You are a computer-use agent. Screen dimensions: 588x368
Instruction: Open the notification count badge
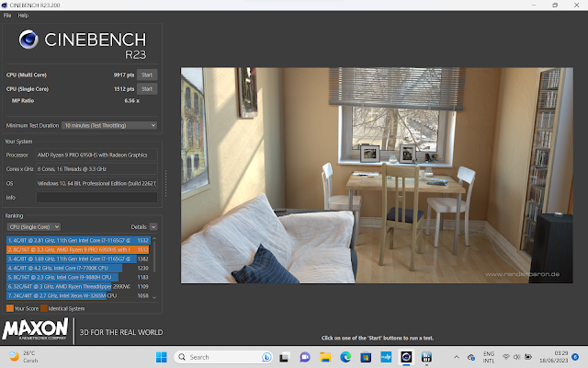(x=575, y=357)
